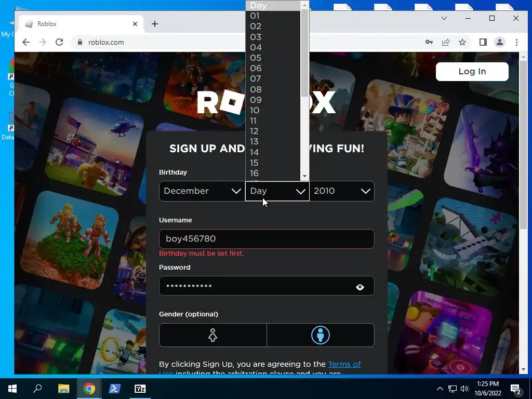The height and width of the screenshot is (399, 532).
Task: Go back to the previous page
Action: pyautogui.click(x=26, y=42)
